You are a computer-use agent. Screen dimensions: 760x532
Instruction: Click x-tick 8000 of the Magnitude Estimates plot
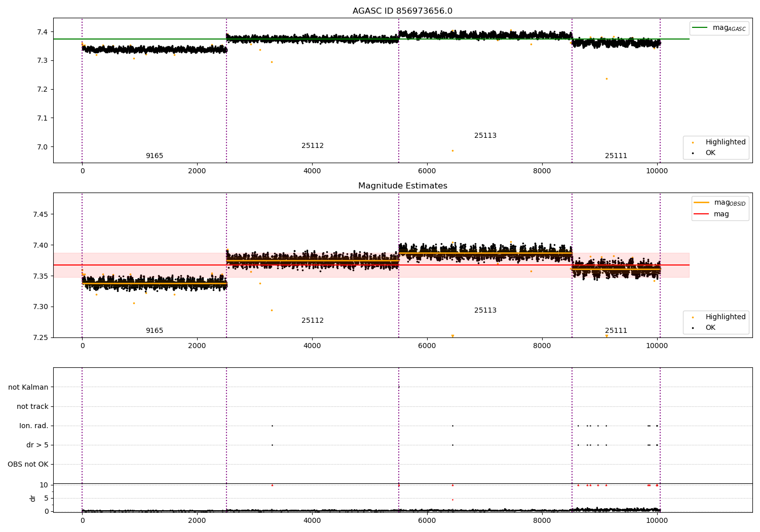pos(542,346)
